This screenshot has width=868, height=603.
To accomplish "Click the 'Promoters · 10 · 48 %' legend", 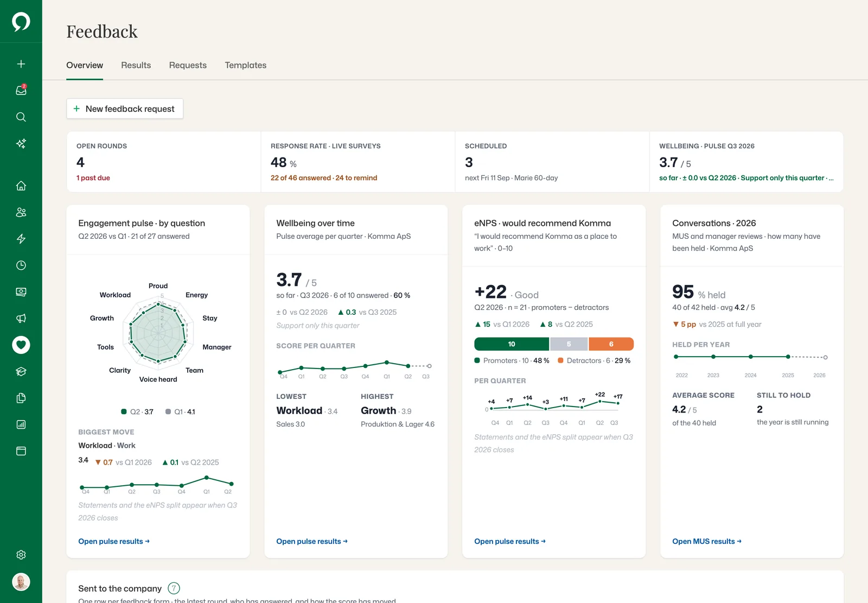I will (512, 360).
